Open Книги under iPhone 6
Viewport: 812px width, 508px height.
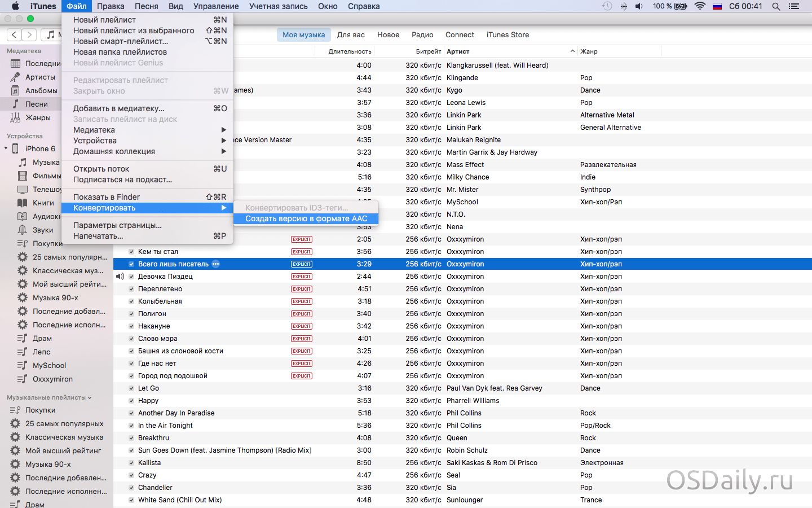click(x=43, y=203)
